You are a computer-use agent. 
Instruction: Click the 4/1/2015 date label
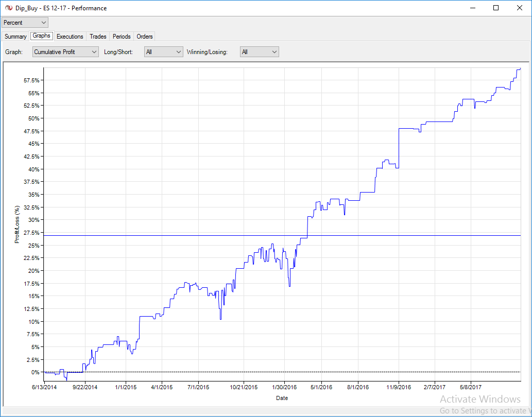click(162, 387)
